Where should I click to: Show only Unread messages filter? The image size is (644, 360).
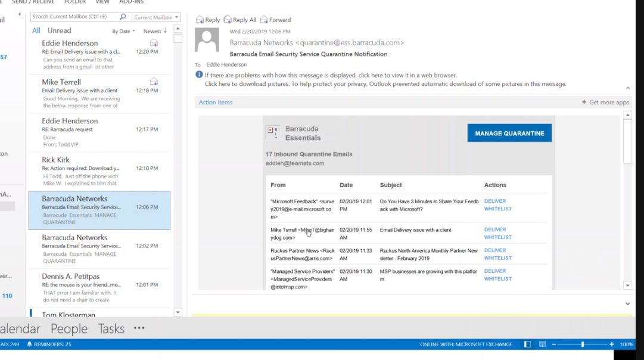coord(59,30)
